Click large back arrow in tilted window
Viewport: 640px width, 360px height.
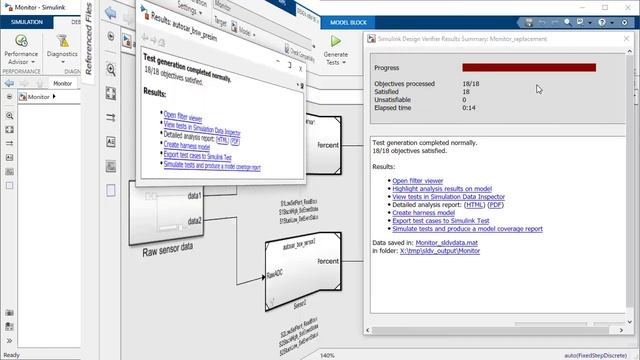tap(111, 13)
